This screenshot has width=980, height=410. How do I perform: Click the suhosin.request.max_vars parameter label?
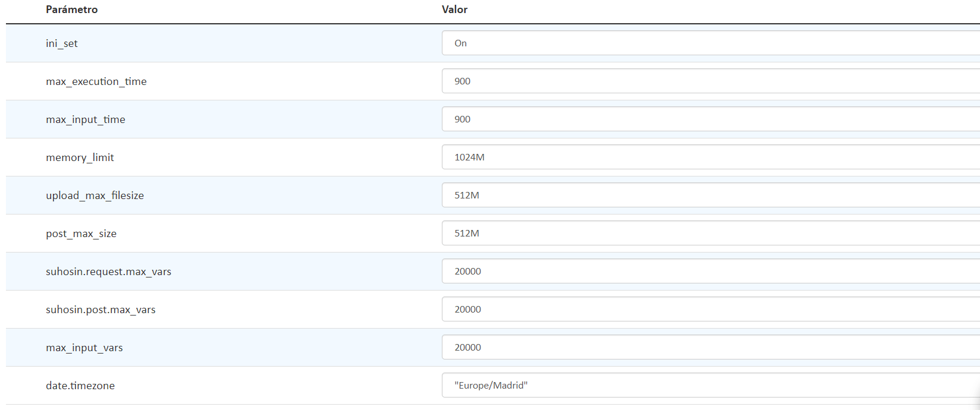click(x=108, y=272)
